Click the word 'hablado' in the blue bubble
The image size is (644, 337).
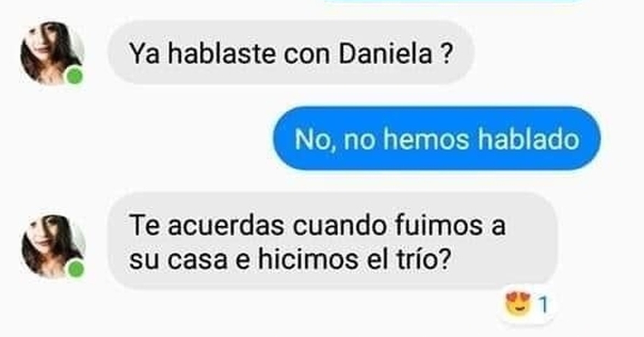tap(528, 139)
